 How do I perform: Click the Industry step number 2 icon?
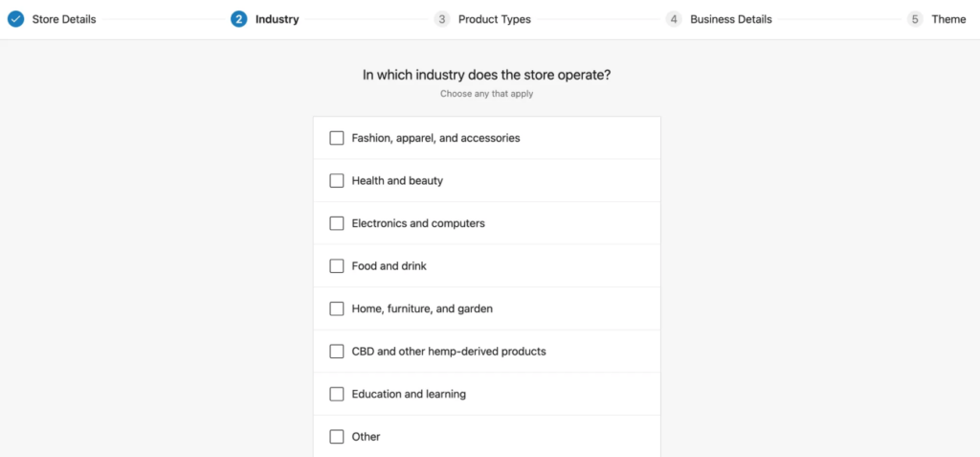[238, 19]
